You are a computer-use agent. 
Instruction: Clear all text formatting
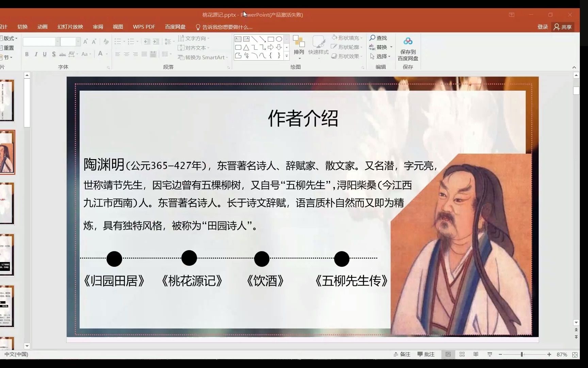point(106,42)
